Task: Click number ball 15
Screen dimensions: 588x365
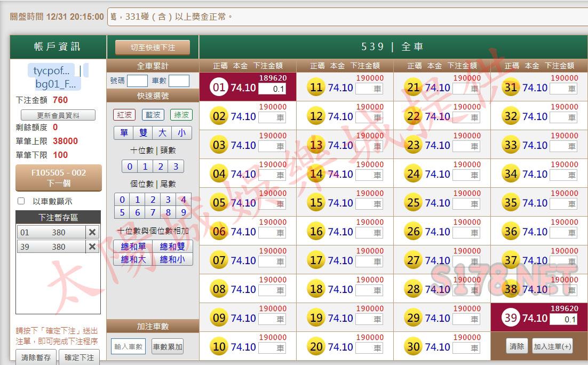Action: pyautogui.click(x=316, y=203)
